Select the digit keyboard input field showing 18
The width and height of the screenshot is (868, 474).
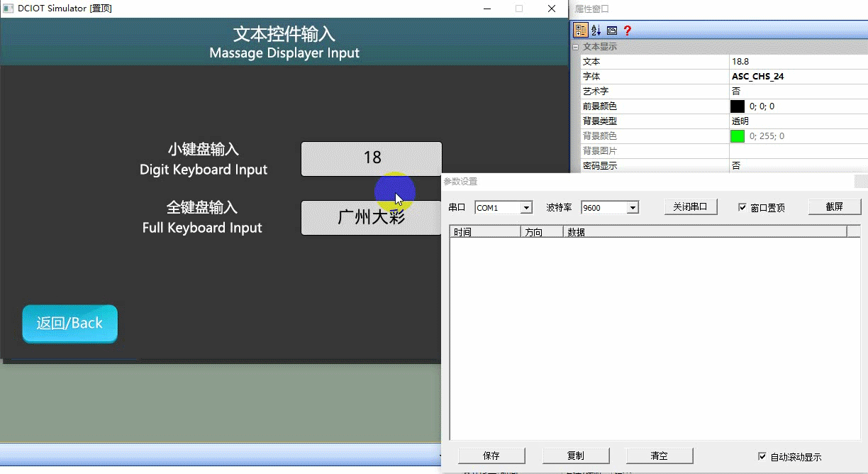(372, 158)
